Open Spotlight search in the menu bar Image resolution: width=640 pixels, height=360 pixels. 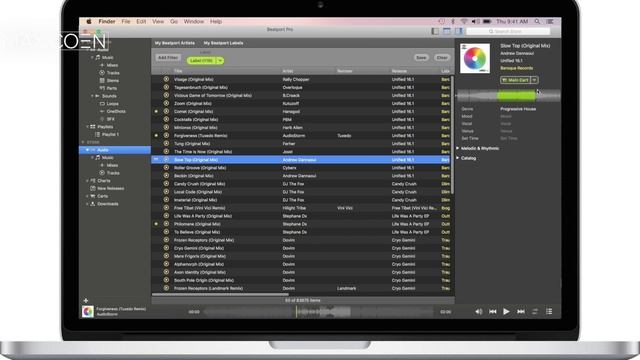click(x=537, y=21)
